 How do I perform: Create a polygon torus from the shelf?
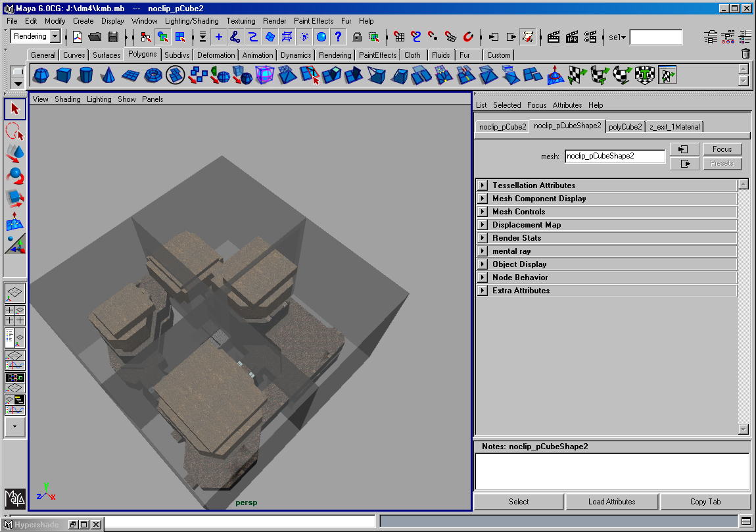(x=153, y=75)
